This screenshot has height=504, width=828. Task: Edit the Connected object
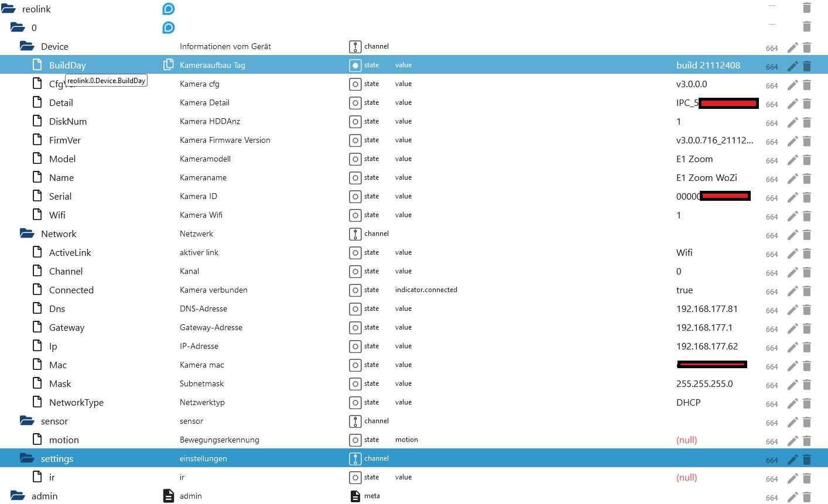click(x=792, y=291)
